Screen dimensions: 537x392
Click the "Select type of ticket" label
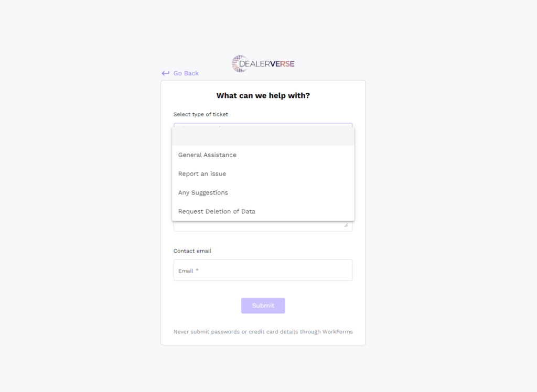click(x=201, y=114)
